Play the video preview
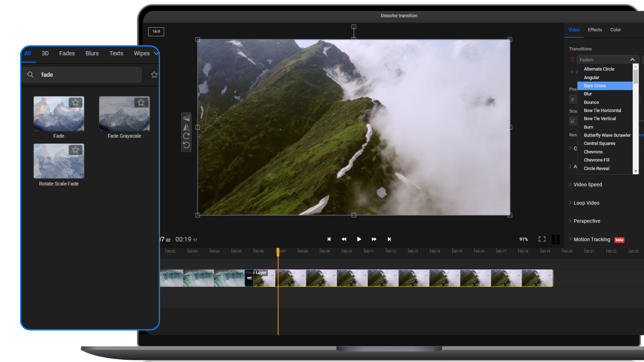Viewport: 644px width, 362px height. 359,239
